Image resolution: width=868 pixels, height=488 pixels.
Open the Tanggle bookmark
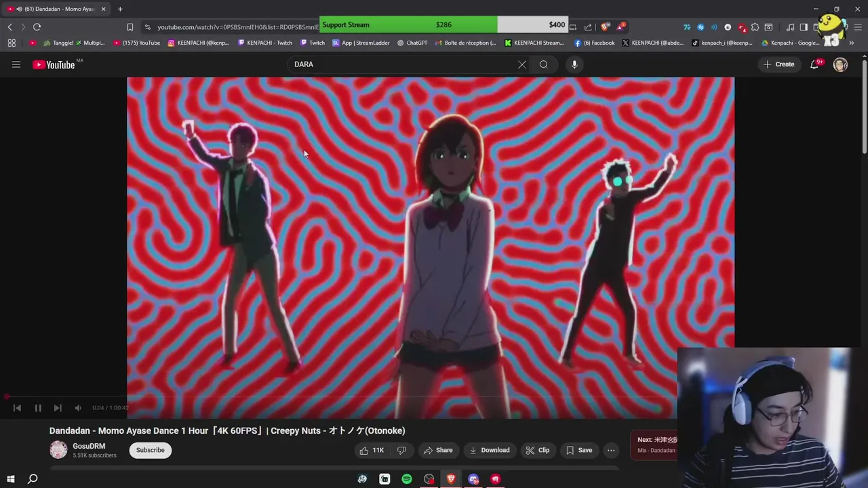click(74, 43)
